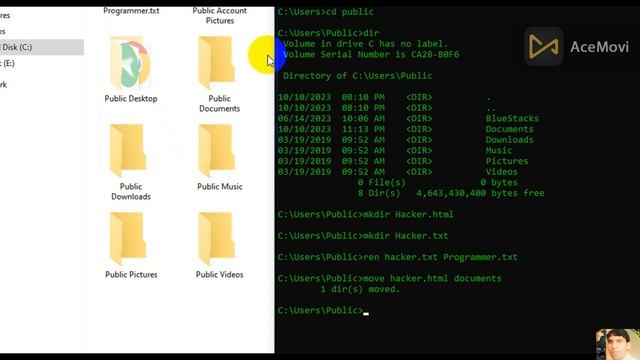Viewport: 640px width, 360px height.
Task: Select Local Disk (C:) in navigation pane
Action: coord(42,47)
